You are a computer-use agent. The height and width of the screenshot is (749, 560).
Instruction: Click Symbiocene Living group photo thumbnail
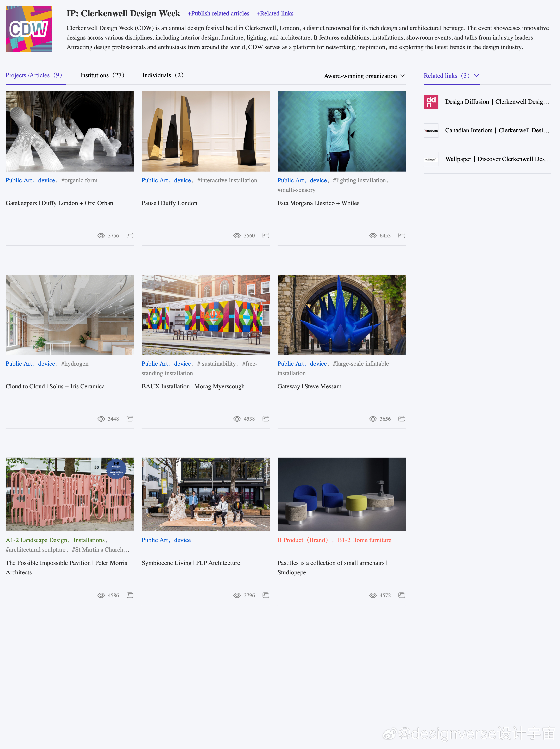pos(206,494)
